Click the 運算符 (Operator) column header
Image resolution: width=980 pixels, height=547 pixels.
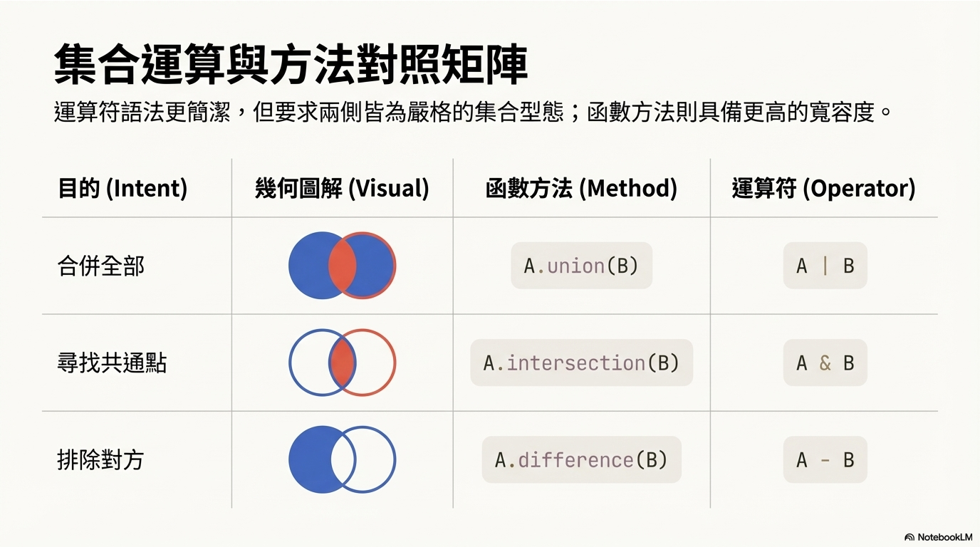(x=824, y=189)
